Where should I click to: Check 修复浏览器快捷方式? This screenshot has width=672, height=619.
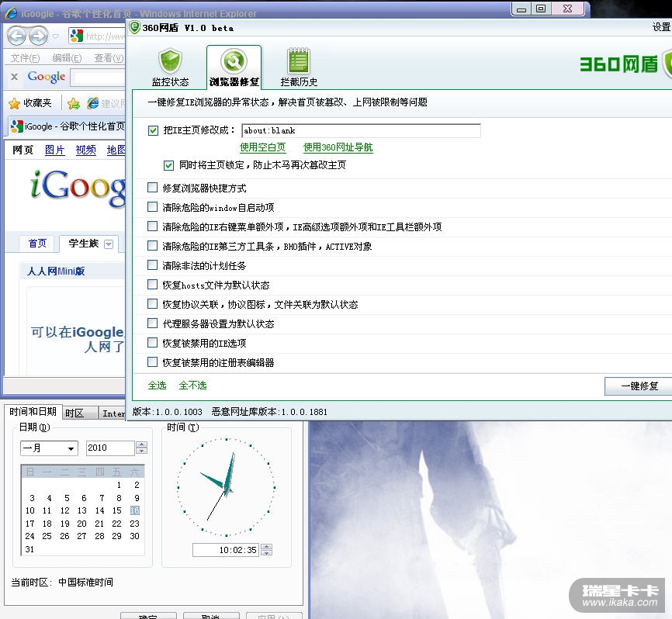(152, 187)
